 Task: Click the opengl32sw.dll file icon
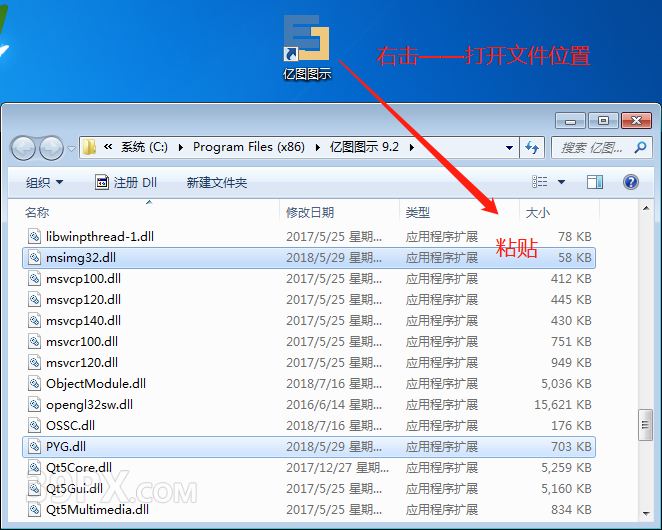click(x=35, y=405)
